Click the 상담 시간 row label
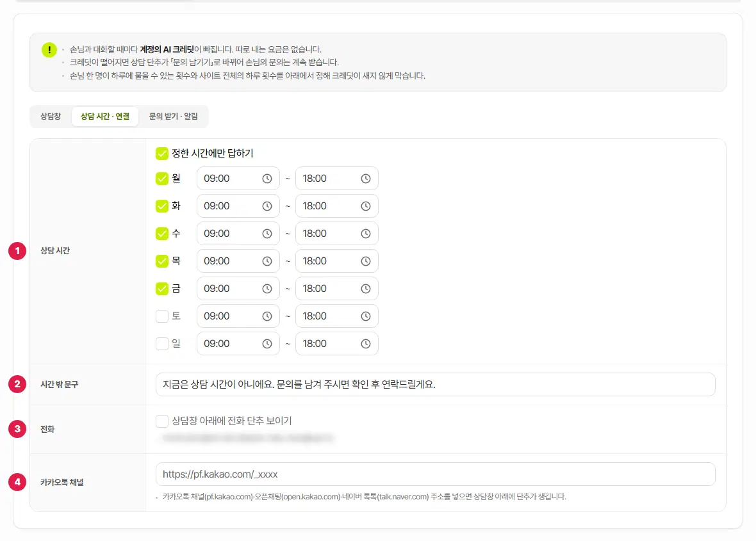Screen dimensions: 756x541 coord(55,250)
